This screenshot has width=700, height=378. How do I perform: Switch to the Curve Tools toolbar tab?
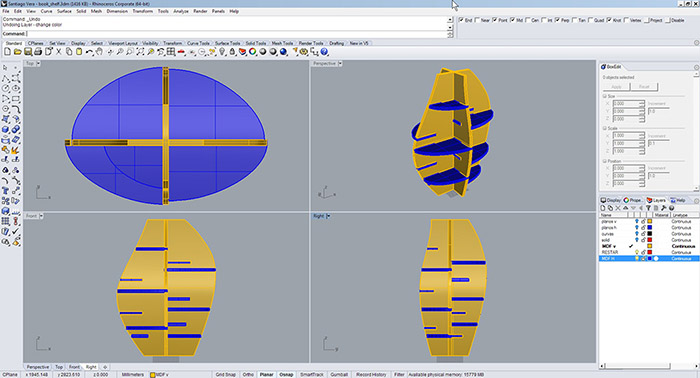[198, 43]
